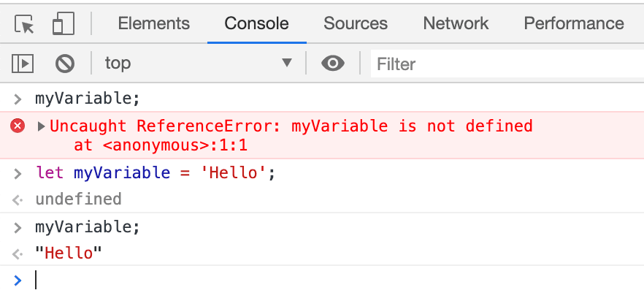The width and height of the screenshot is (644, 301).
Task: Clear console with the ban icon
Action: click(x=65, y=64)
